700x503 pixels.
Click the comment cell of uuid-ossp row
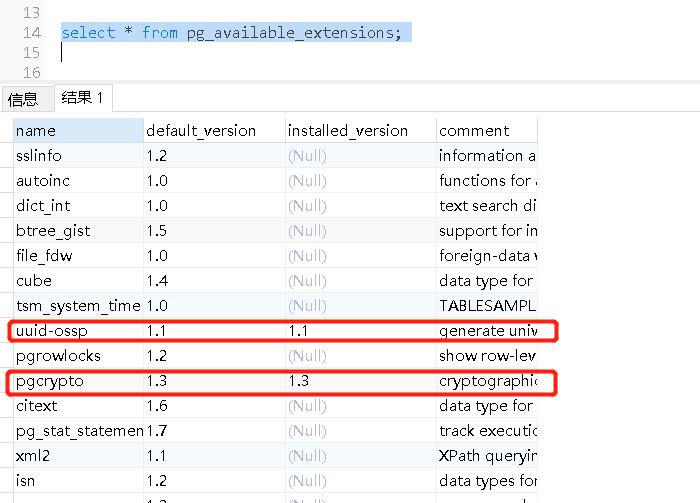tap(487, 331)
